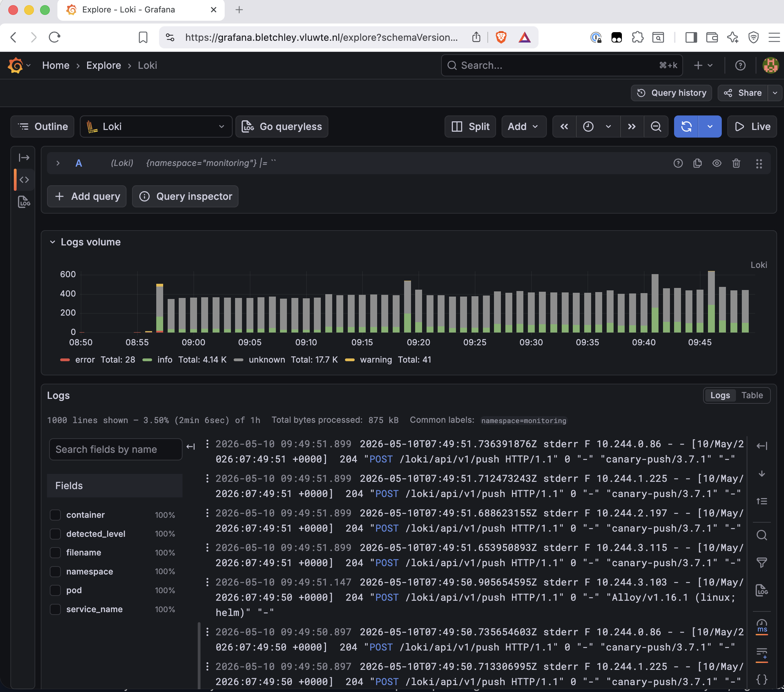Viewport: 784px width, 692px height.
Task: Click the Share button
Action: click(743, 93)
